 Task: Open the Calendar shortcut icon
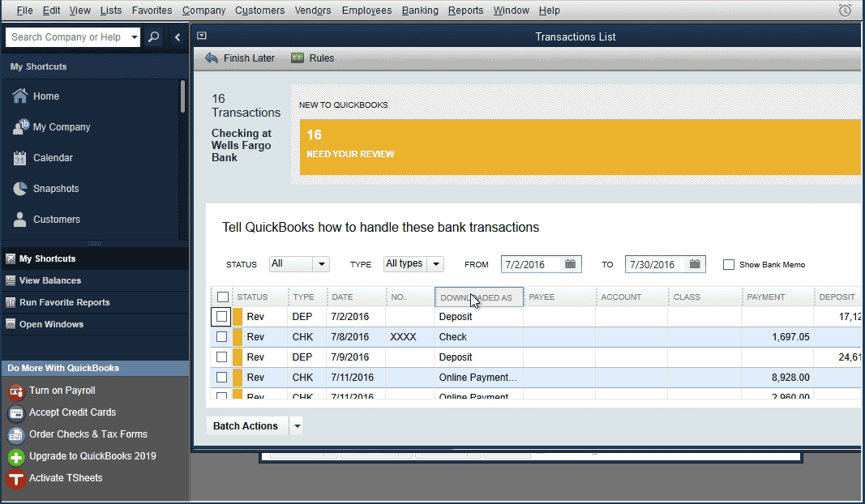(x=19, y=158)
